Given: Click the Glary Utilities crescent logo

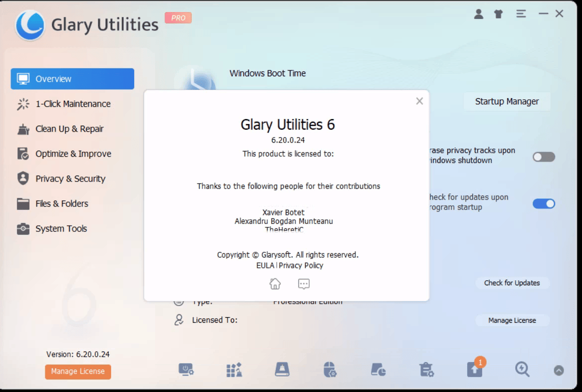Looking at the screenshot, I should [x=30, y=25].
